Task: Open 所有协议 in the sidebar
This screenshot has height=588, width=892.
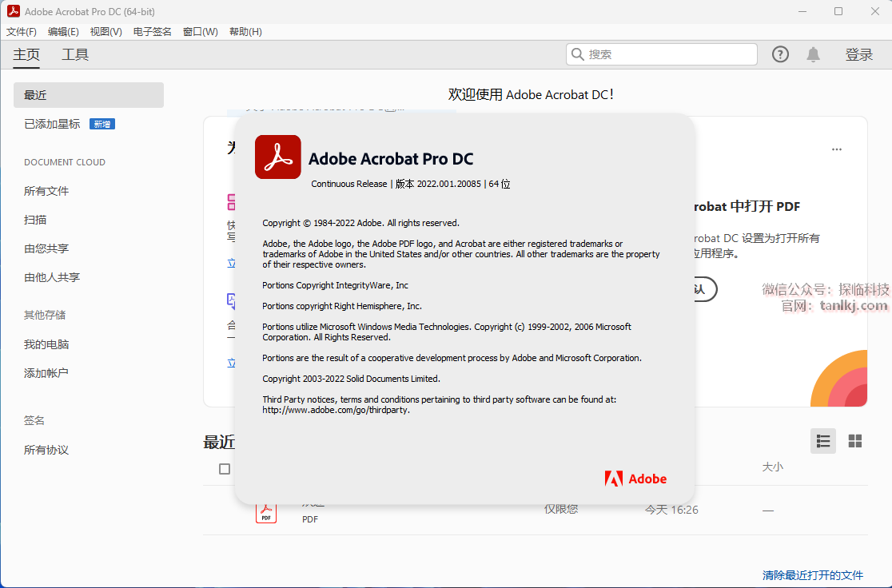Action: click(46, 451)
